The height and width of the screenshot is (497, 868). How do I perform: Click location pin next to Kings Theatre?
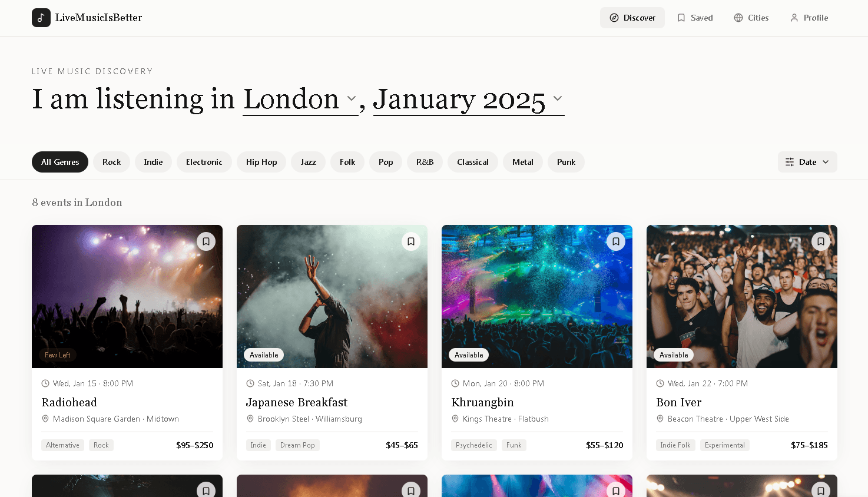click(x=455, y=419)
